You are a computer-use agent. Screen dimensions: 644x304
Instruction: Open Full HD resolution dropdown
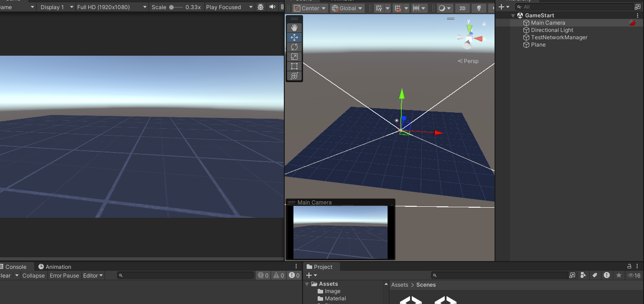point(112,7)
